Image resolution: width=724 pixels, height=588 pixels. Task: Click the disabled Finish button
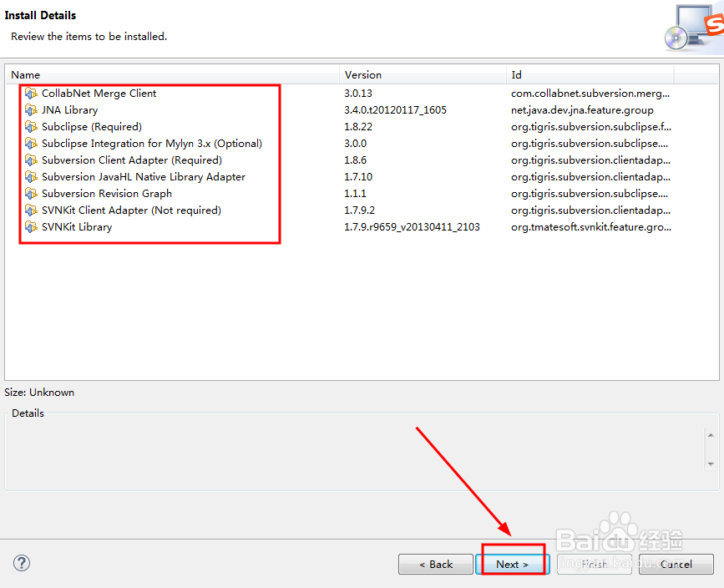595,564
